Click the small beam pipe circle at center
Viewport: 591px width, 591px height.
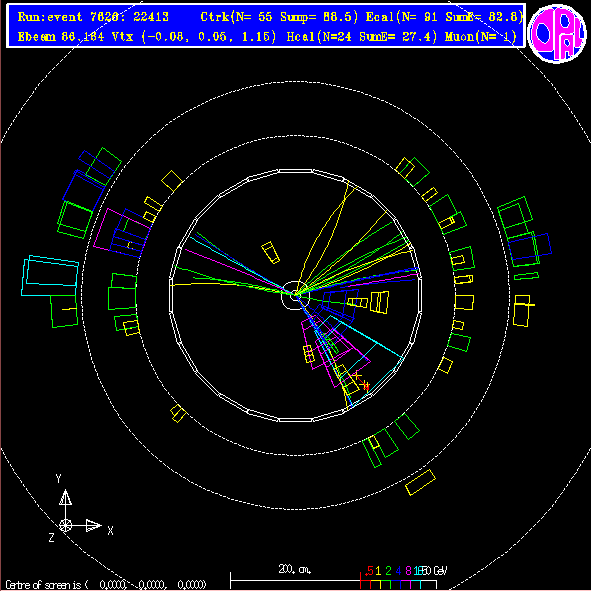(x=295, y=295)
